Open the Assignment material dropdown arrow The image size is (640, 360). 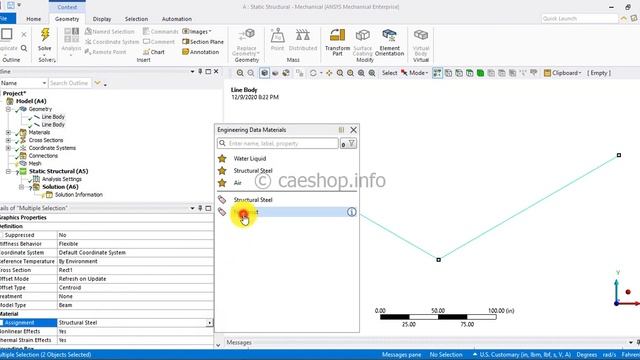point(209,323)
